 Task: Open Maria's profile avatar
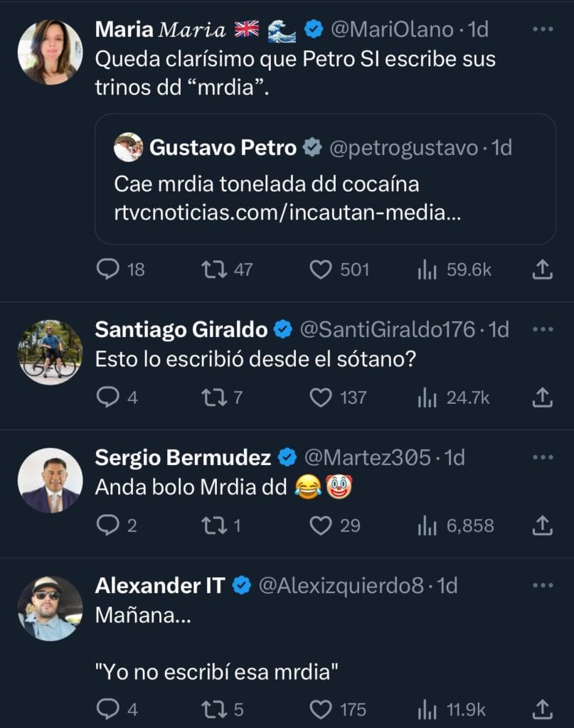coord(50,52)
